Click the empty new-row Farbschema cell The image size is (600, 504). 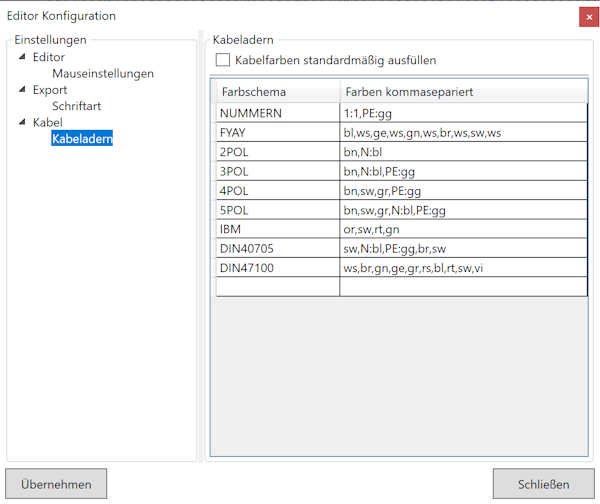277,287
